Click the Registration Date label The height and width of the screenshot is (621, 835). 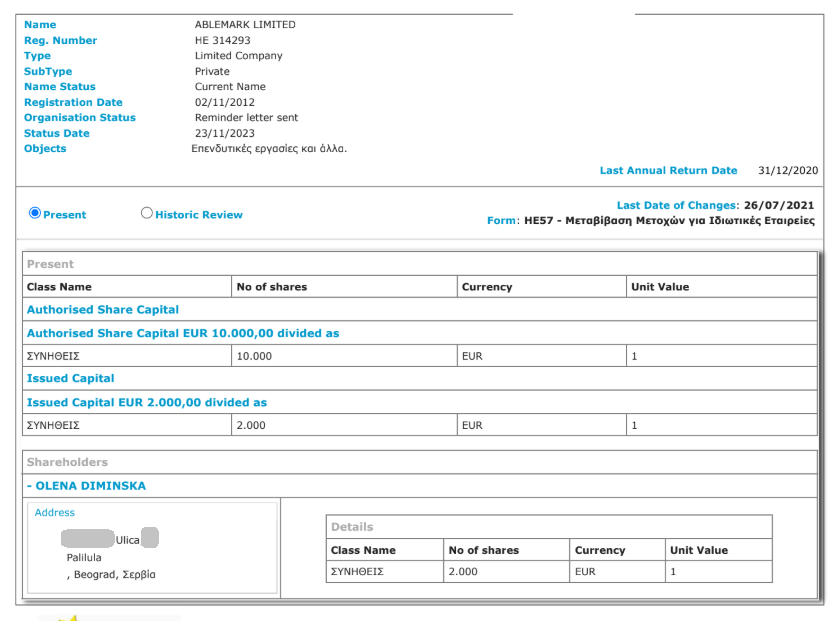(x=73, y=102)
